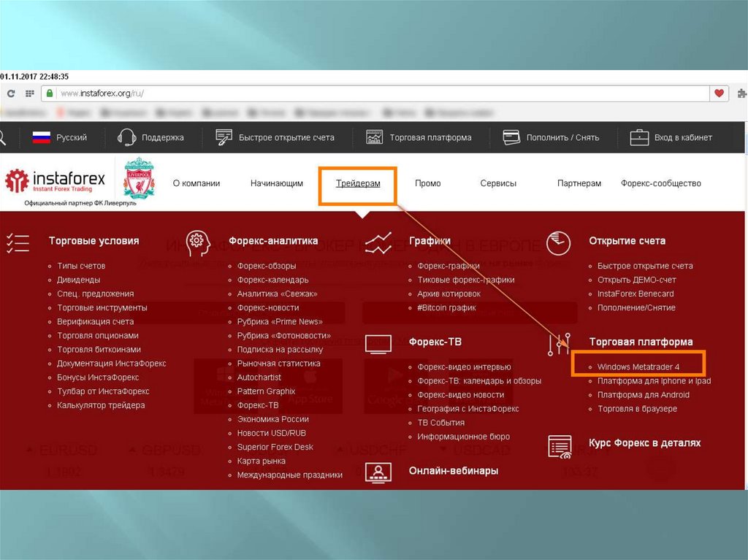This screenshot has height=560, width=748.
Task: Open Форекс-видео интервью link
Action: (x=464, y=367)
